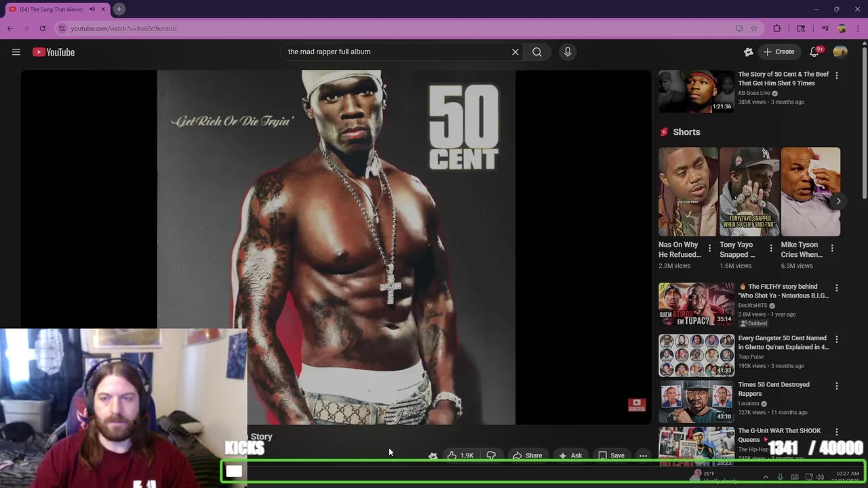Open Who Shot Ya FILTHY story thumbnail

click(696, 304)
